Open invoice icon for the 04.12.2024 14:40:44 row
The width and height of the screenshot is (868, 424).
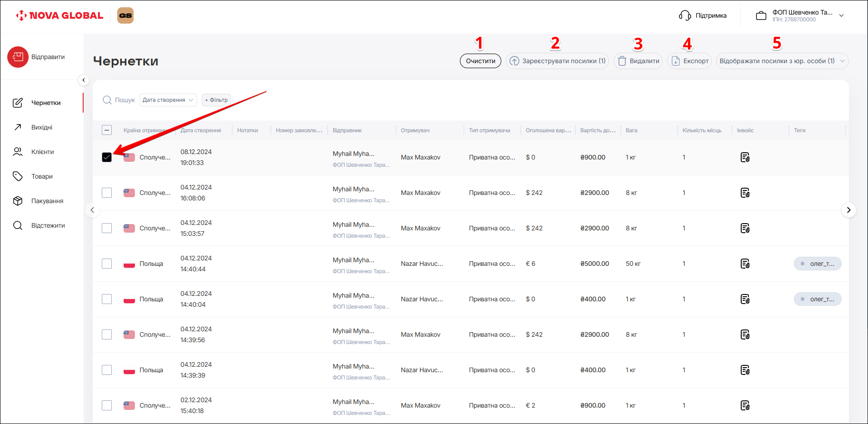(x=745, y=264)
